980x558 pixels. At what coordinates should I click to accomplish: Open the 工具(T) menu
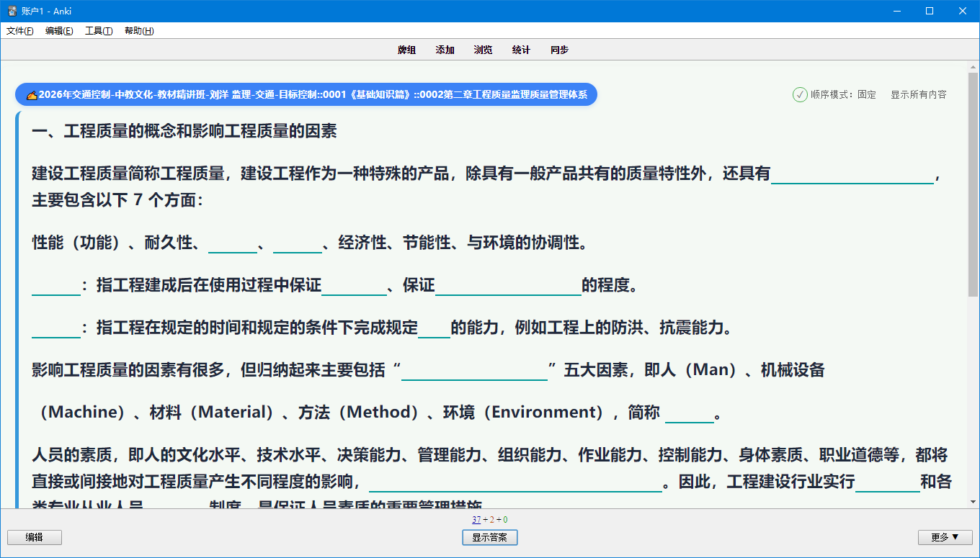pyautogui.click(x=99, y=31)
